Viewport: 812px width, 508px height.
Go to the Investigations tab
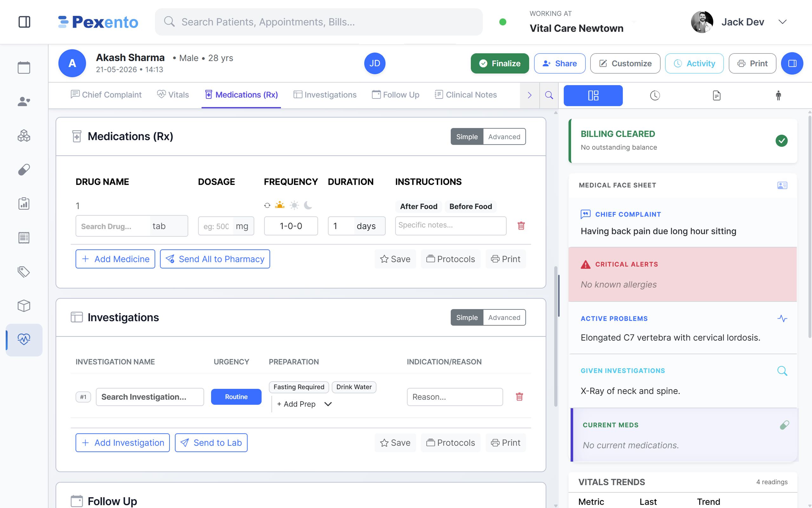(x=325, y=95)
